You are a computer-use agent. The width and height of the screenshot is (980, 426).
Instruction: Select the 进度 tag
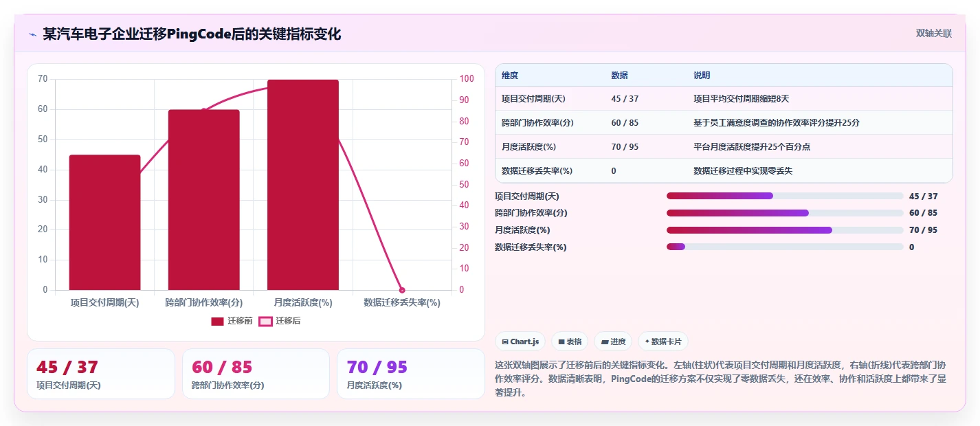coord(613,341)
